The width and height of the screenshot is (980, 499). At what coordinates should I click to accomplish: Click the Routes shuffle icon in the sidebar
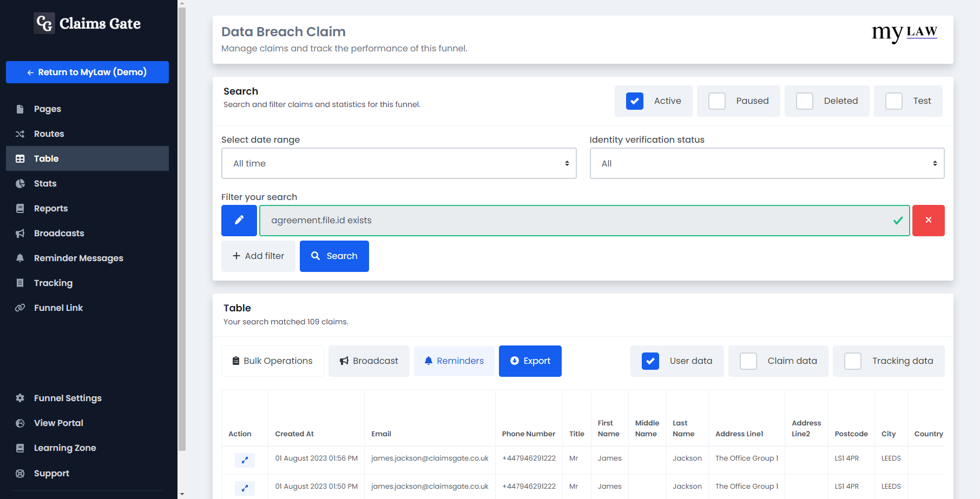20,134
